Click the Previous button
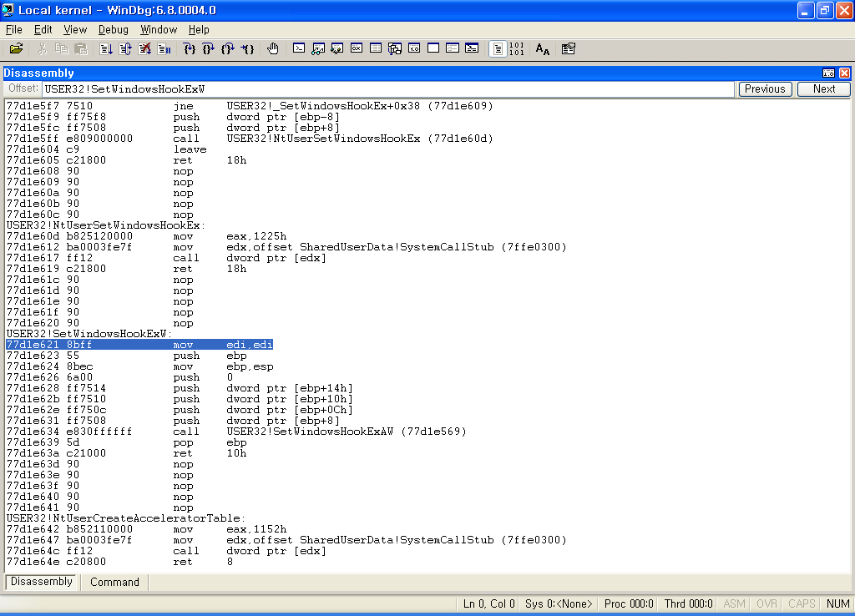 765,88
